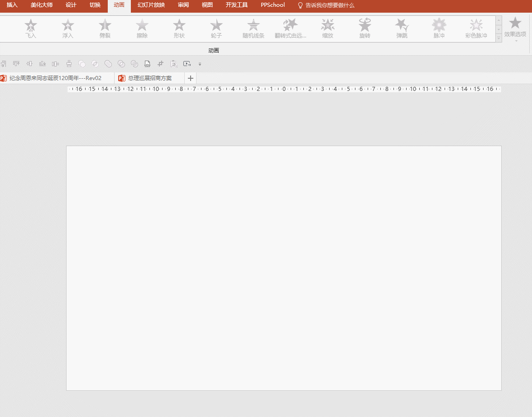Switch to 纪念周恩来同志诞辰120周年---Rev02 document tab

pyautogui.click(x=55, y=78)
